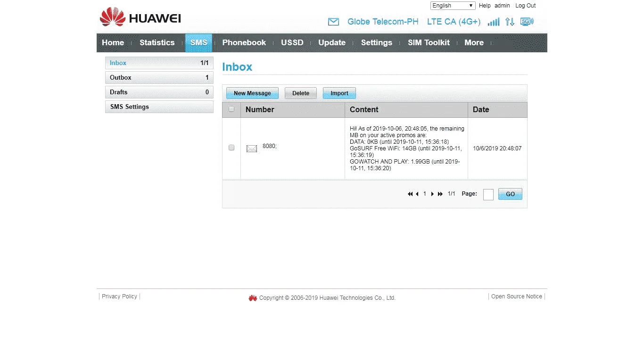Click the LTE CA (4G+) network label

coord(454,22)
